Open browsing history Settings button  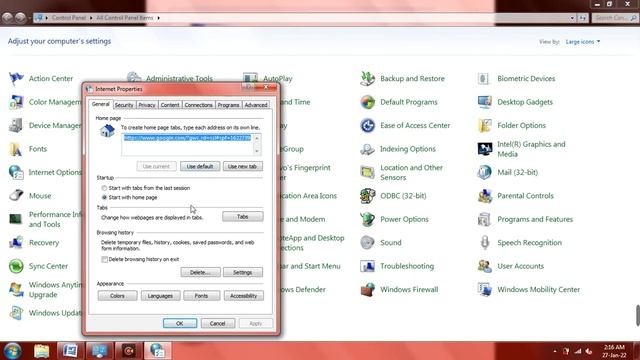coord(243,272)
